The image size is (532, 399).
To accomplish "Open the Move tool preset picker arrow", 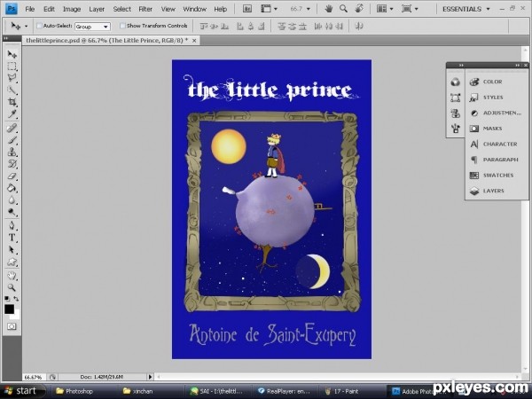I will pyautogui.click(x=26, y=26).
